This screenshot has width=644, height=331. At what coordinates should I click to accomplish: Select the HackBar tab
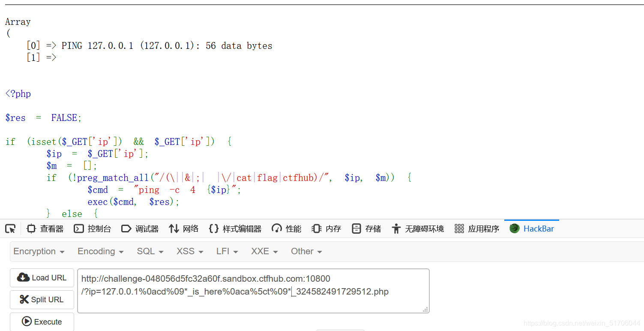(532, 229)
